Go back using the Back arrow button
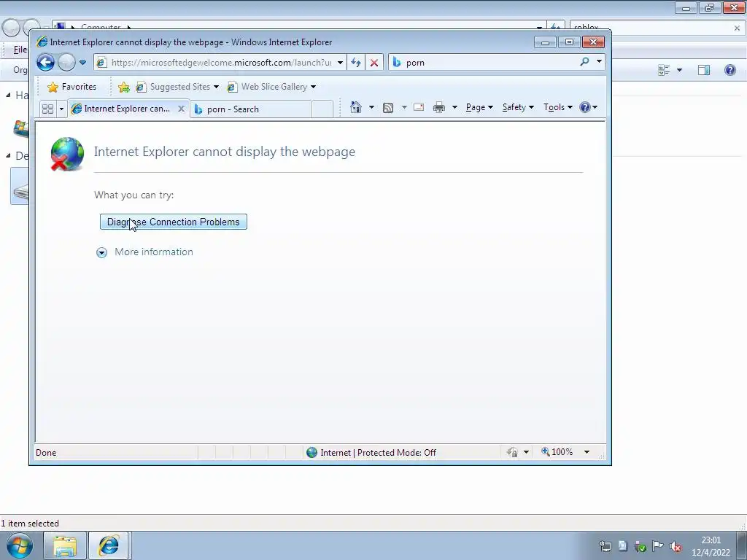The width and height of the screenshot is (747, 560). pyautogui.click(x=46, y=63)
